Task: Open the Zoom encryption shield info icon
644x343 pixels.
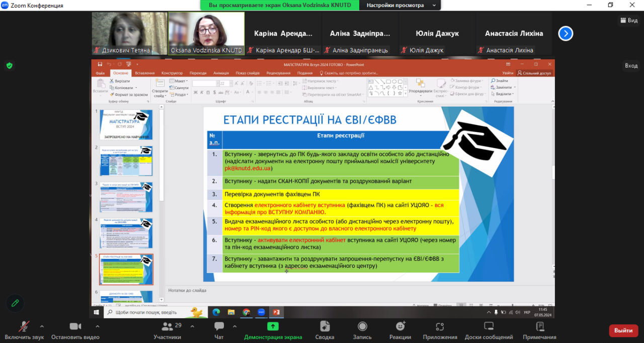Action: [x=10, y=65]
